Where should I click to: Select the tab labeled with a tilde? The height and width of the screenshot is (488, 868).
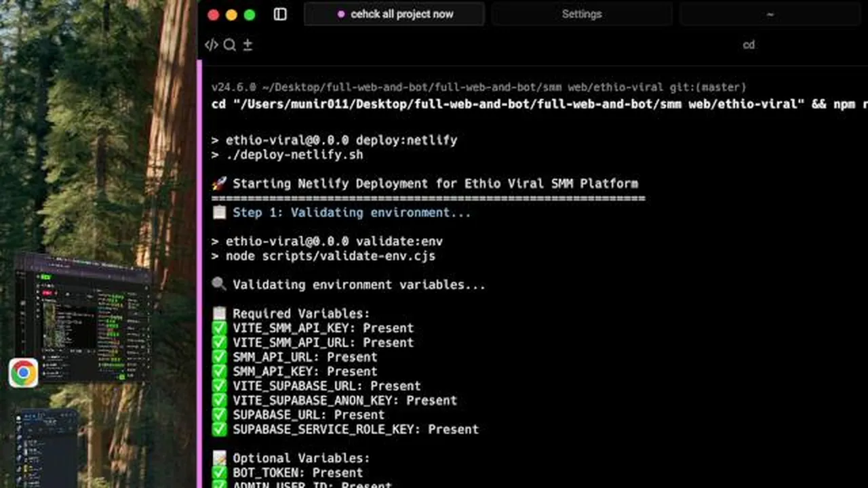tap(770, 14)
